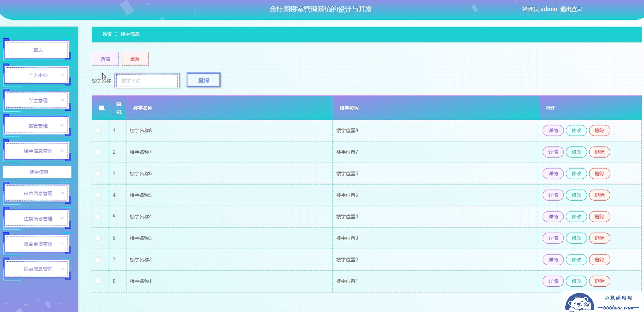
Task: View 详情 for 楼宇名称2
Action: tap(553, 259)
